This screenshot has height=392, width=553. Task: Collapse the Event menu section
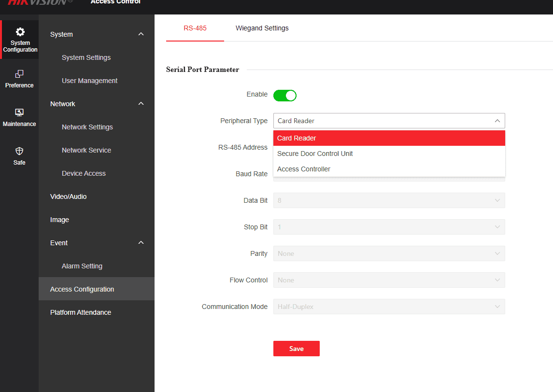point(141,243)
